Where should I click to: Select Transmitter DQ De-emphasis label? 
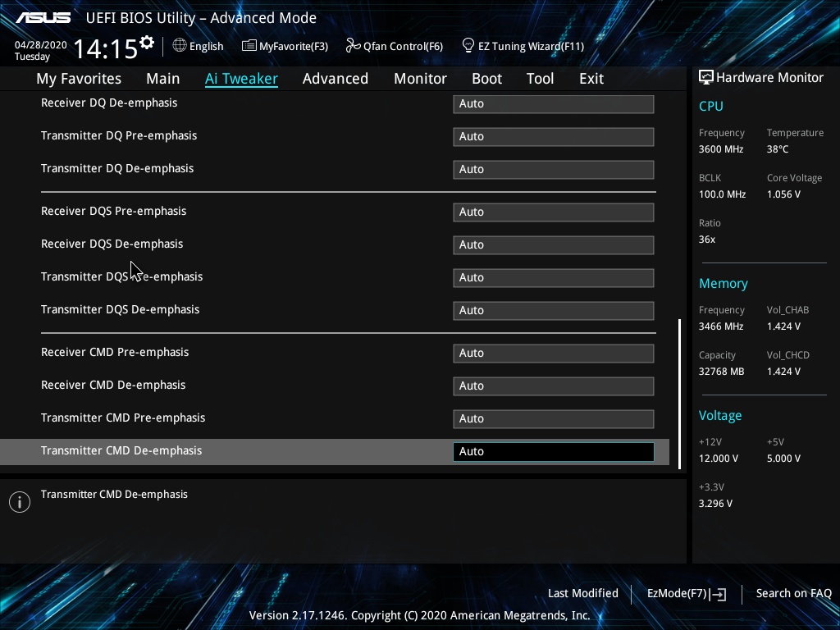click(117, 168)
